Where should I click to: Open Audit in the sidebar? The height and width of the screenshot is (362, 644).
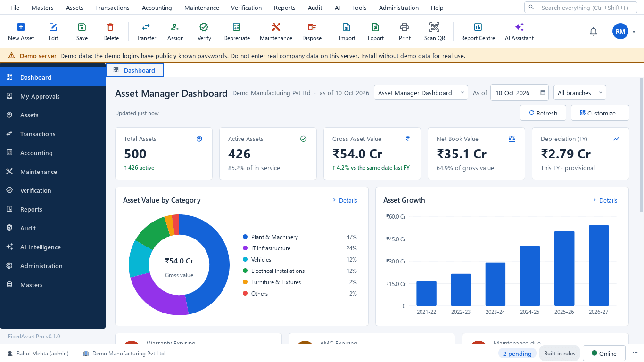(53, 228)
